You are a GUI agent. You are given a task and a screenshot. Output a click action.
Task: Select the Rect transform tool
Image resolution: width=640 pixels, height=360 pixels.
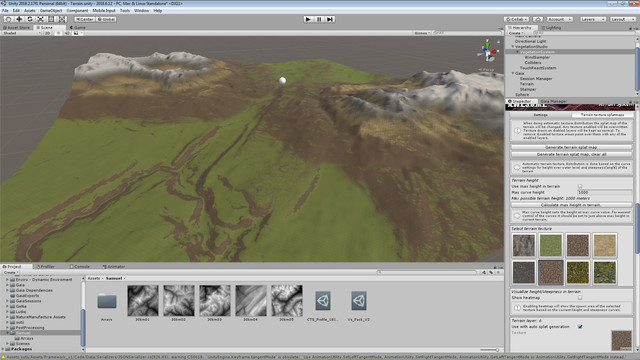tap(51, 19)
